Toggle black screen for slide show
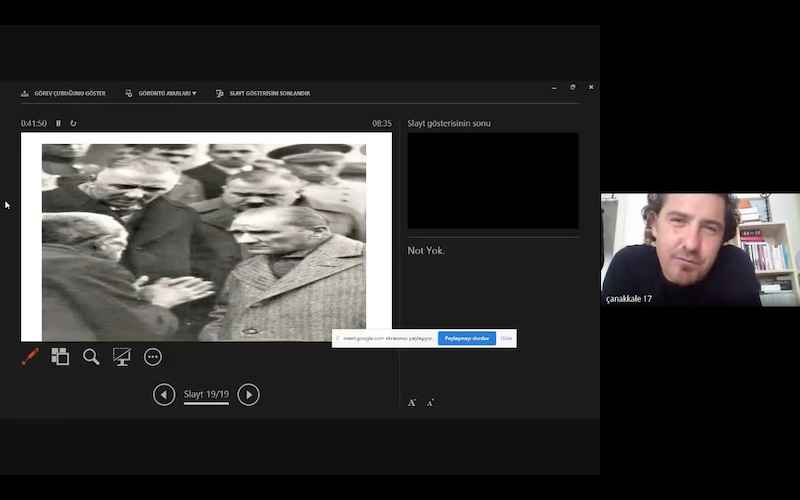Viewport: 800px width, 500px height. point(122,357)
